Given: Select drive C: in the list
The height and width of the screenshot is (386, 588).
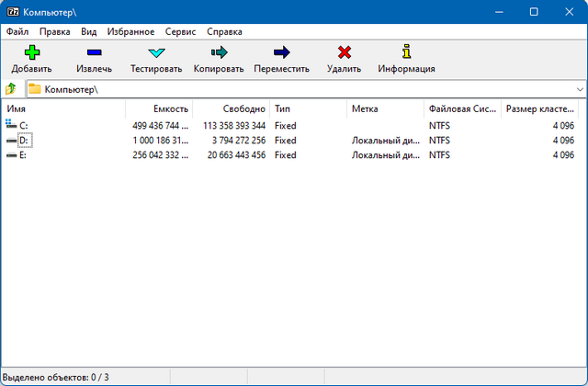Looking at the screenshot, I should [x=23, y=125].
